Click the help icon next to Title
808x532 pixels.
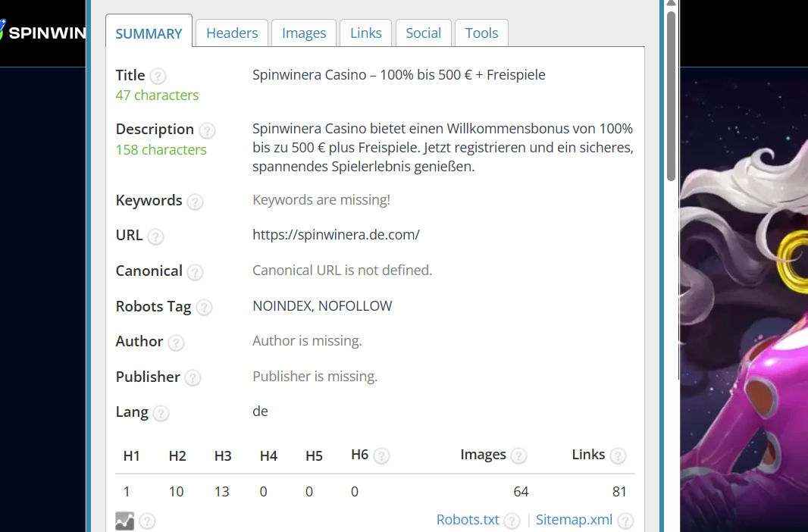[x=158, y=76]
